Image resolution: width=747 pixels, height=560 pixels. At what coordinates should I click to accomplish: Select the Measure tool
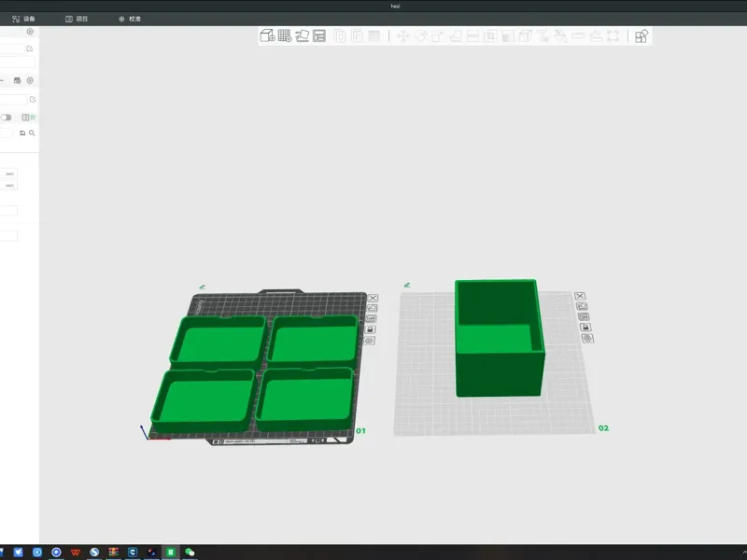(x=578, y=36)
